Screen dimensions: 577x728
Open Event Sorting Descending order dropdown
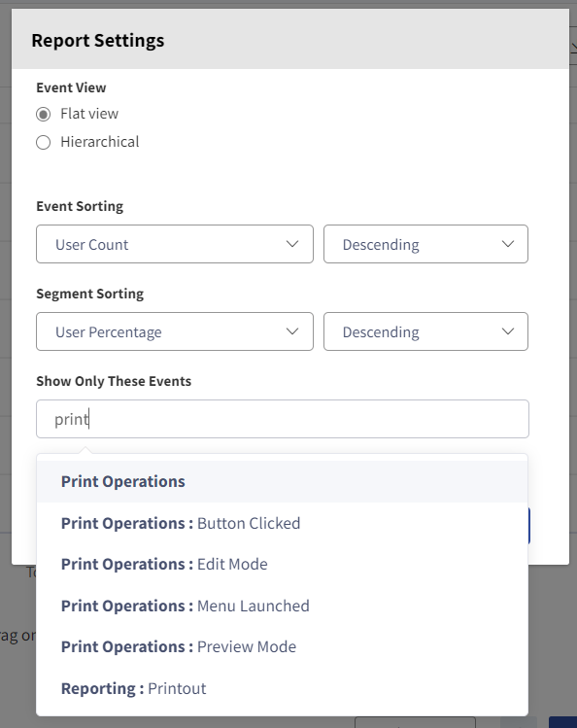point(425,244)
